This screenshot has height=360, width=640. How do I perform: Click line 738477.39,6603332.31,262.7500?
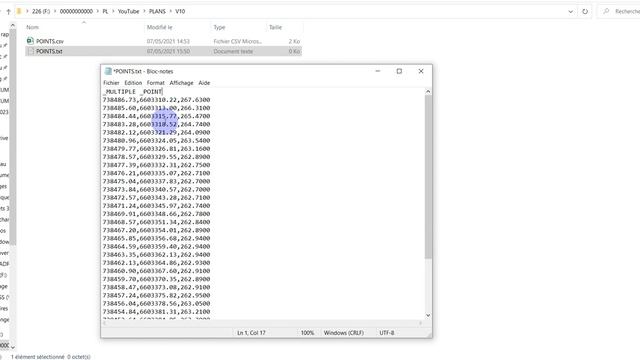(156, 165)
